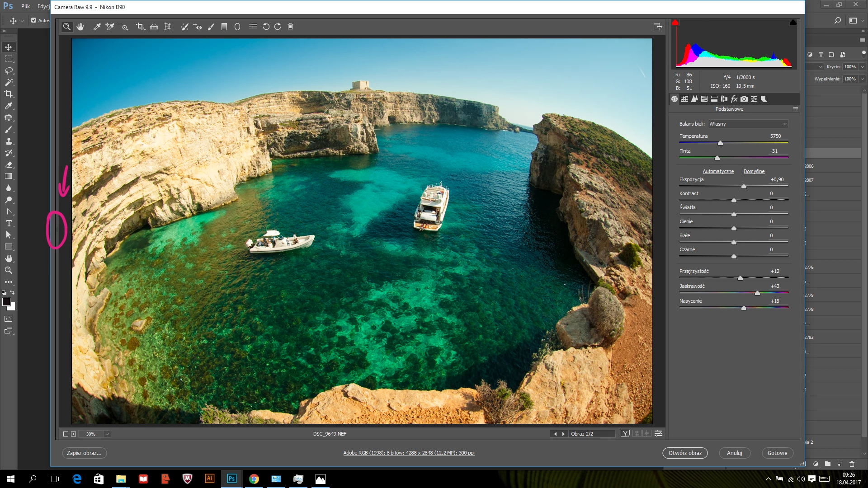
Task: Click the Ekspozycja slider handle
Action: (x=744, y=187)
